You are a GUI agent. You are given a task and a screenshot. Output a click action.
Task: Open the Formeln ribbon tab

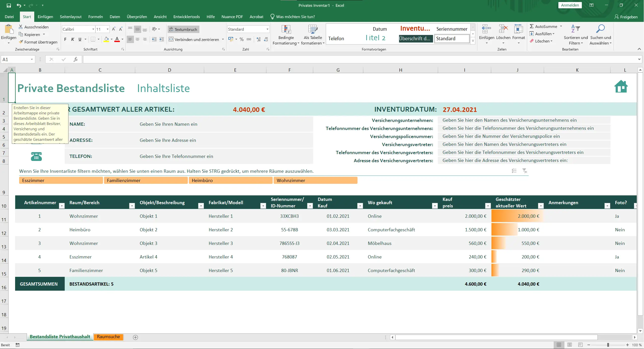[95, 17]
